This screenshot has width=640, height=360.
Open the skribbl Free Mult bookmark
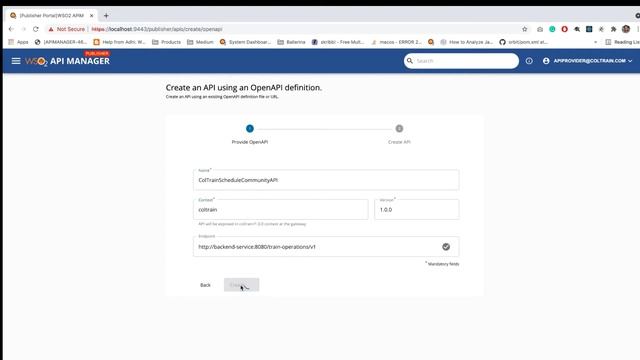[x=338, y=42]
